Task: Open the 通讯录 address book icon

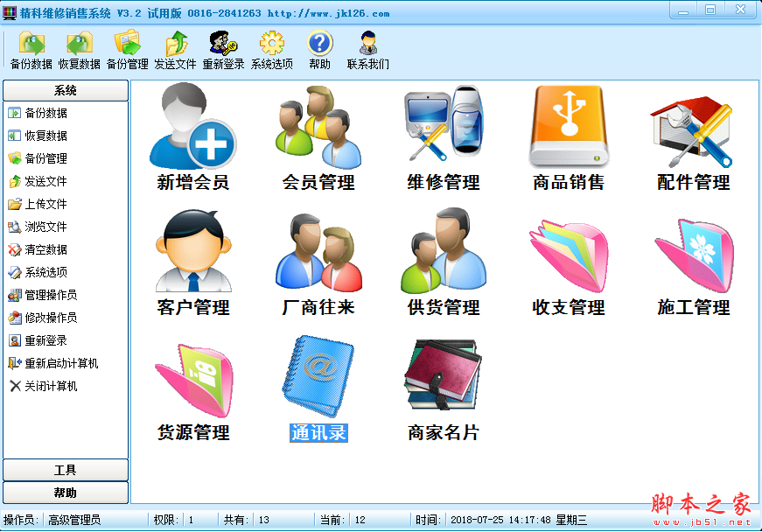Action: click(x=318, y=388)
